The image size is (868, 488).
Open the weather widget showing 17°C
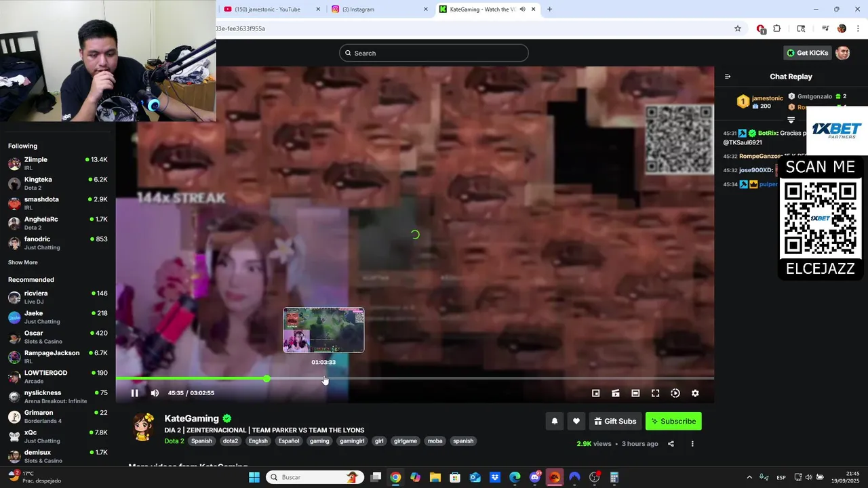[x=34, y=477]
